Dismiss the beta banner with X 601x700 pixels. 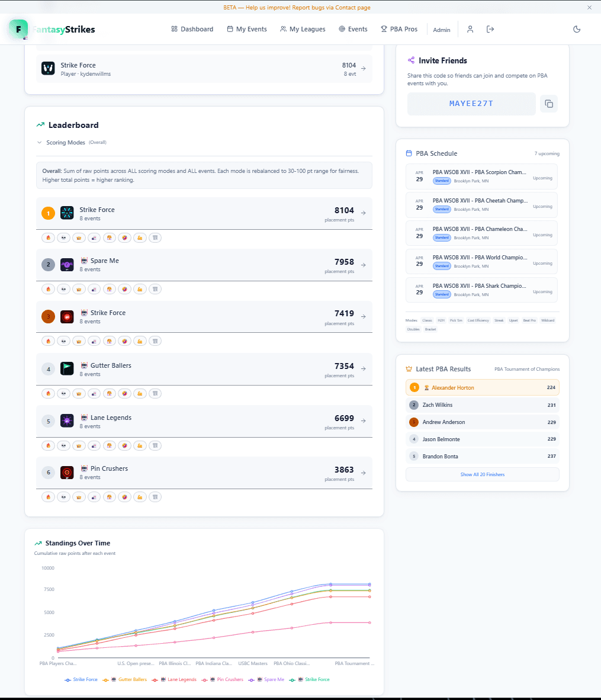[x=589, y=8]
